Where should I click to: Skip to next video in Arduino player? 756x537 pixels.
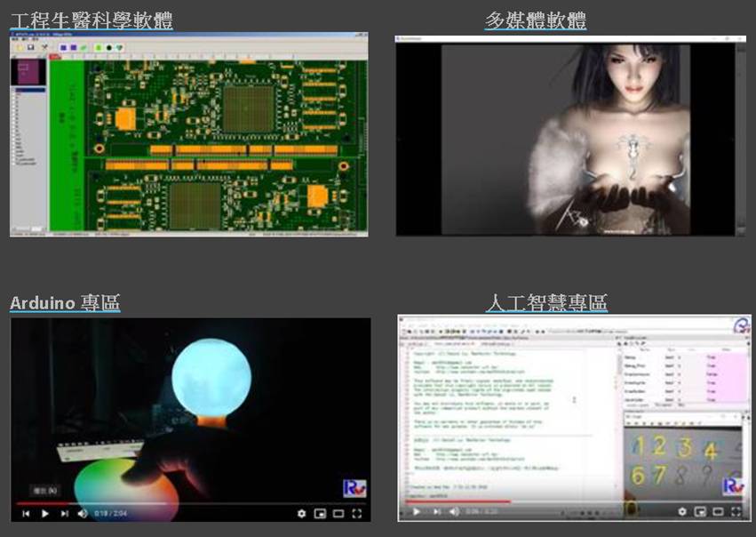point(64,513)
